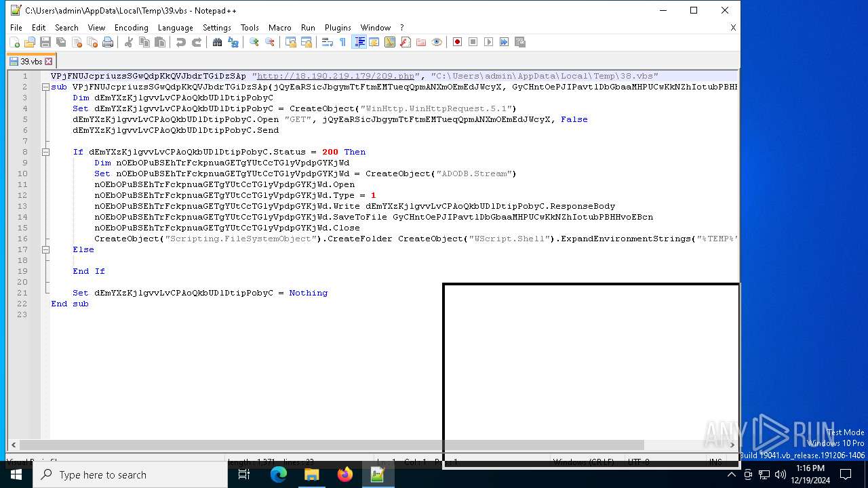Click the horizontal scrollbar right arrow
Viewport: 868px width, 488px height.
pyautogui.click(x=732, y=445)
